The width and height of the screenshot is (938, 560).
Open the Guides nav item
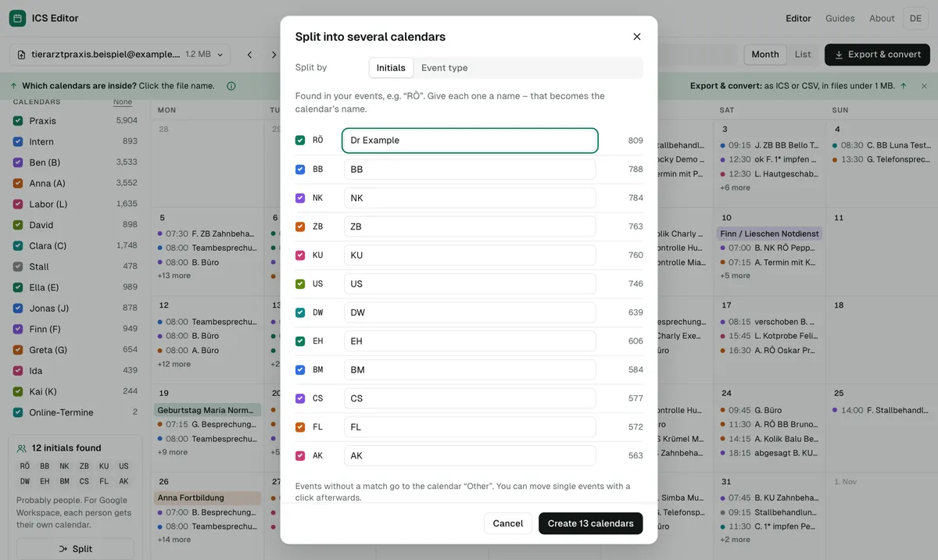coord(840,18)
